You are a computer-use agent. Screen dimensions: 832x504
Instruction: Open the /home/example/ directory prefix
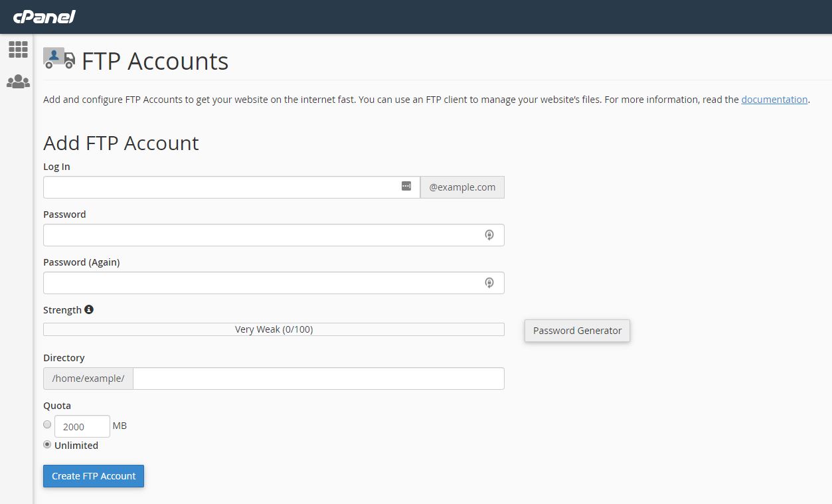pos(88,378)
